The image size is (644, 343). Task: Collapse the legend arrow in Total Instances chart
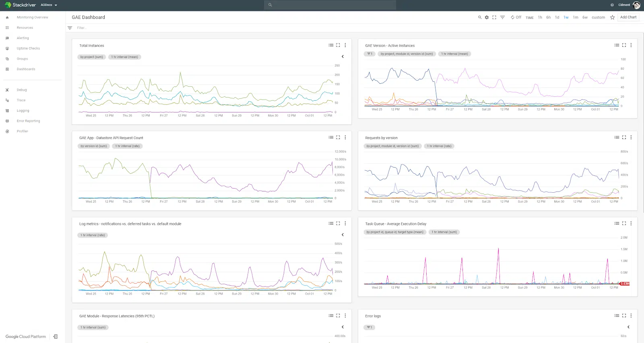point(343,57)
